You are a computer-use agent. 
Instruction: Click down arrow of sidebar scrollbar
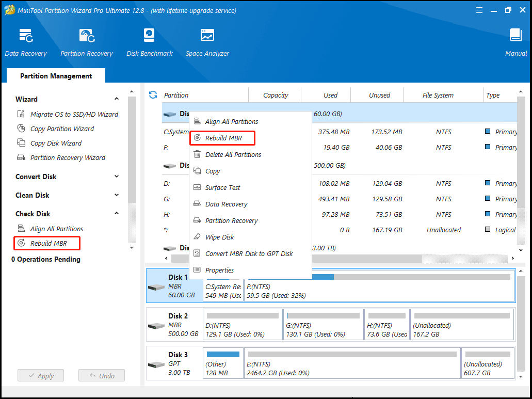[132, 248]
